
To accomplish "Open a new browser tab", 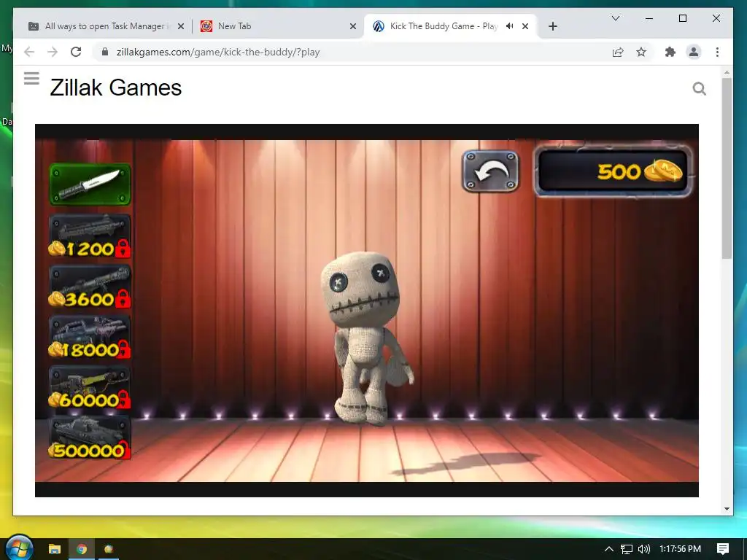I will 553,26.
